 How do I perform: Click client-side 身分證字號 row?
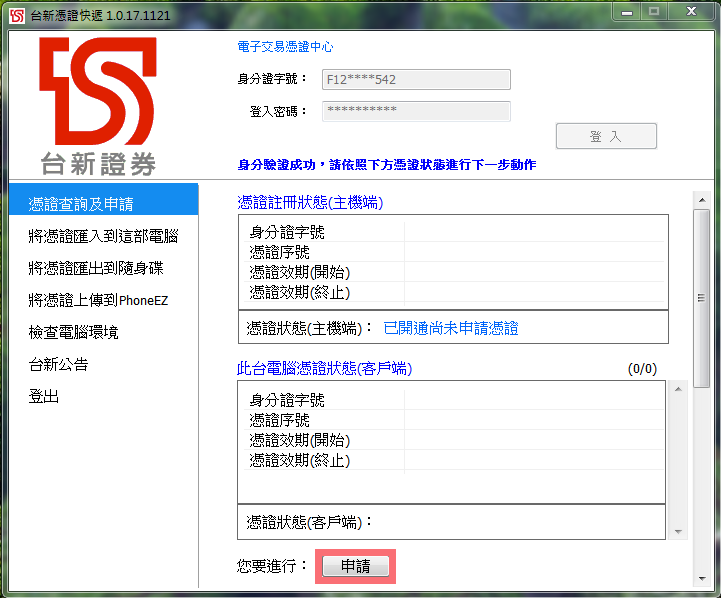(456, 400)
